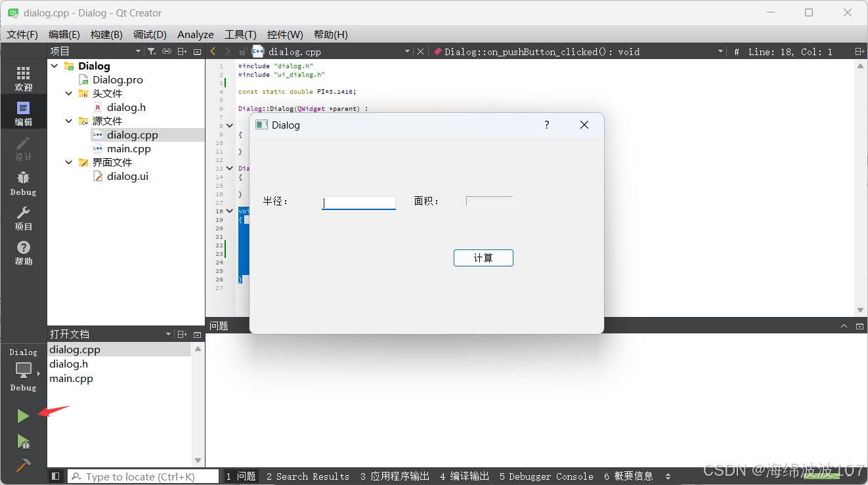Open the 项目 view type dropdown

tap(138, 51)
